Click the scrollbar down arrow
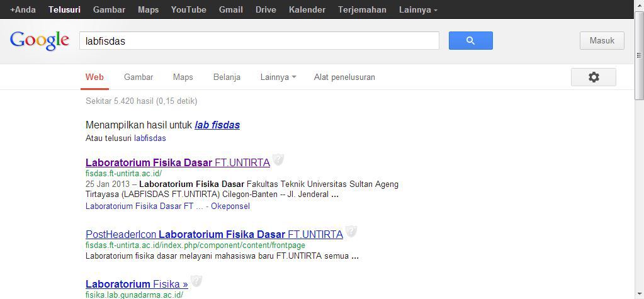This screenshot has height=299, width=644. [x=639, y=295]
